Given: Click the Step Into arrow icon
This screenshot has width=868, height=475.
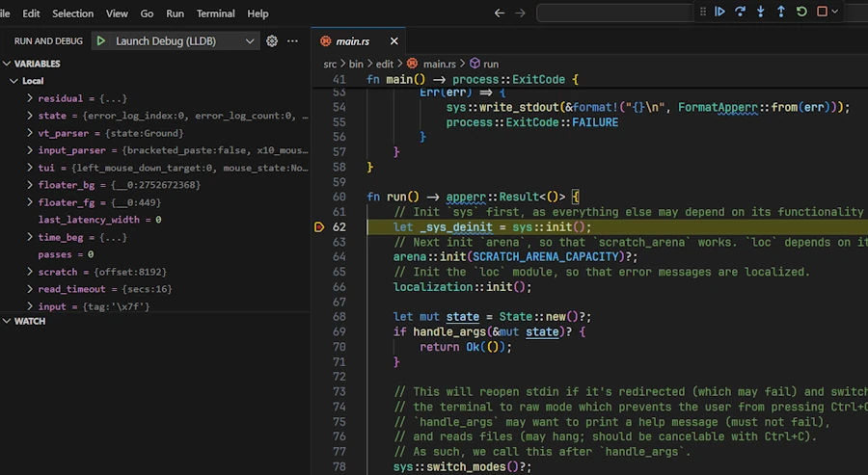Looking at the screenshot, I should coord(761,12).
